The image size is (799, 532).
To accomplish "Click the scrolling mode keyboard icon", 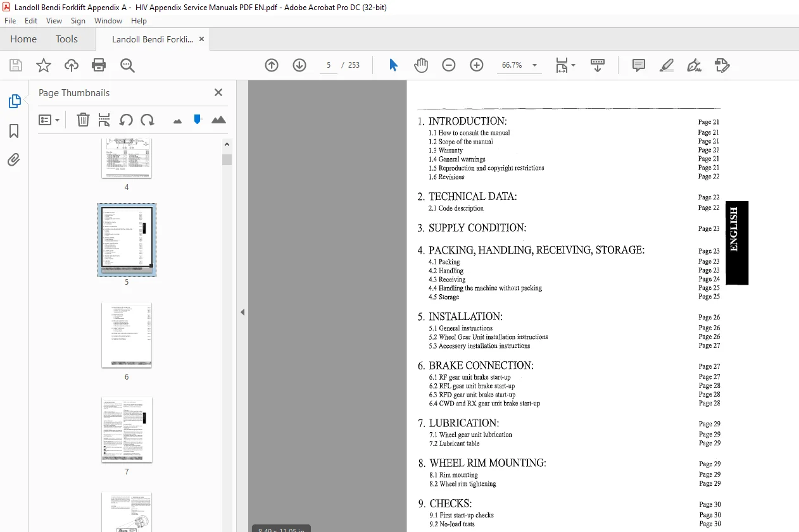I will tap(598, 65).
